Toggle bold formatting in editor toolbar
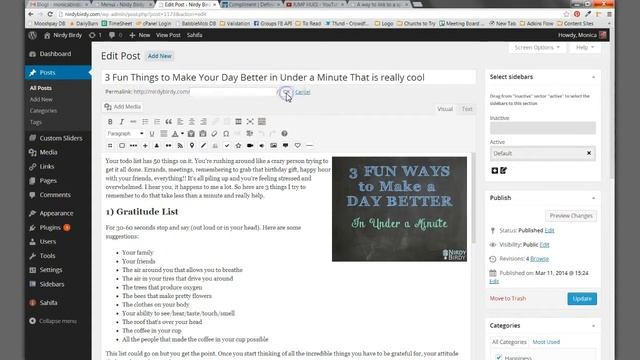 (110, 122)
